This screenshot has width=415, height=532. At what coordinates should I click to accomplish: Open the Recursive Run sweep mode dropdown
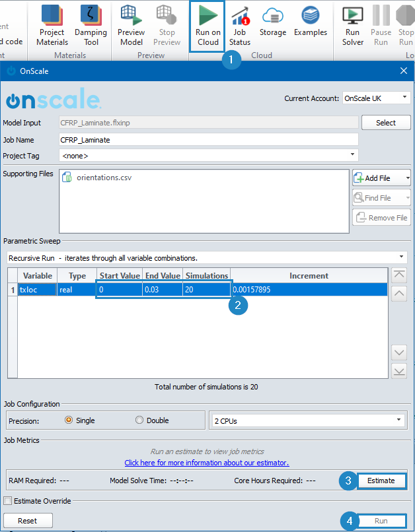click(x=207, y=258)
